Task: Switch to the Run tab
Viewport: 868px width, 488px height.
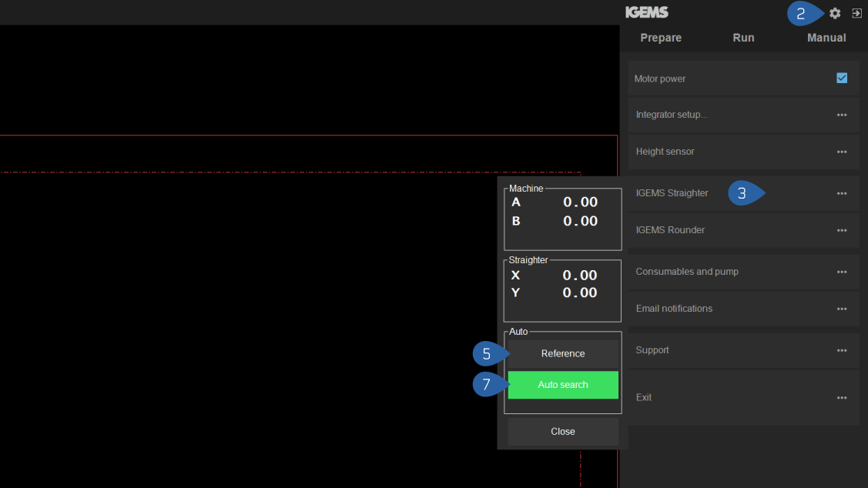Action: (743, 38)
